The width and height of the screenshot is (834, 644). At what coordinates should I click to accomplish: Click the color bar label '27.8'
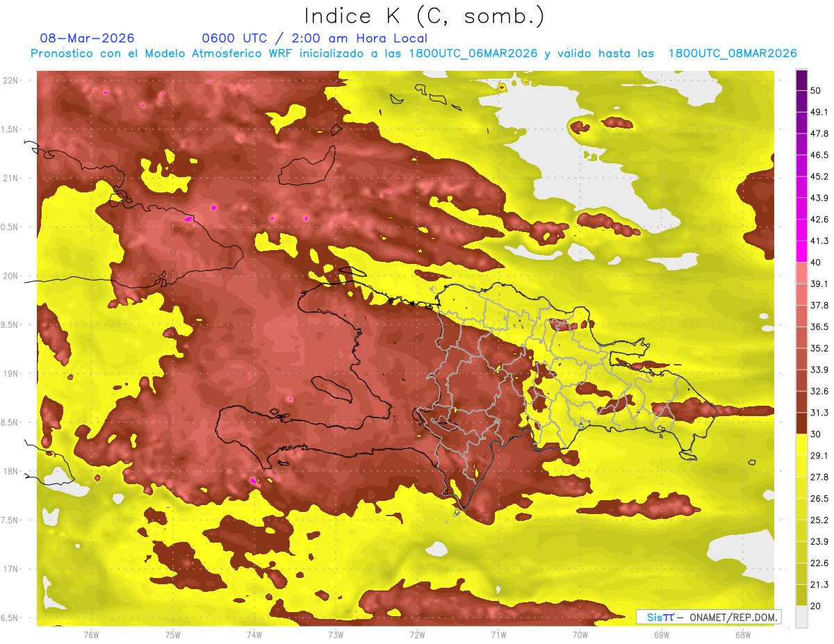(x=819, y=477)
